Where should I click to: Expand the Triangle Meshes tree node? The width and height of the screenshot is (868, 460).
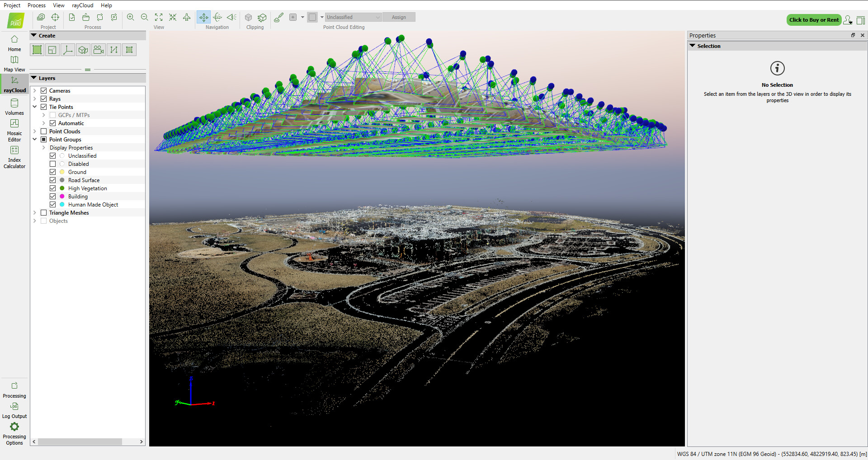pyautogui.click(x=35, y=213)
